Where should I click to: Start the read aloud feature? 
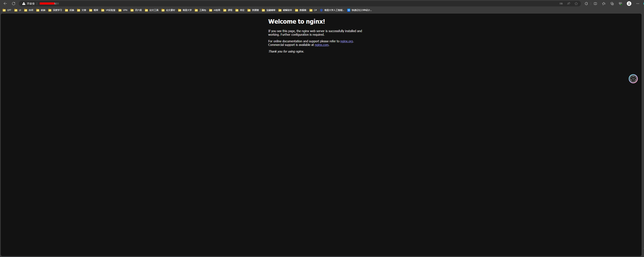[568, 4]
